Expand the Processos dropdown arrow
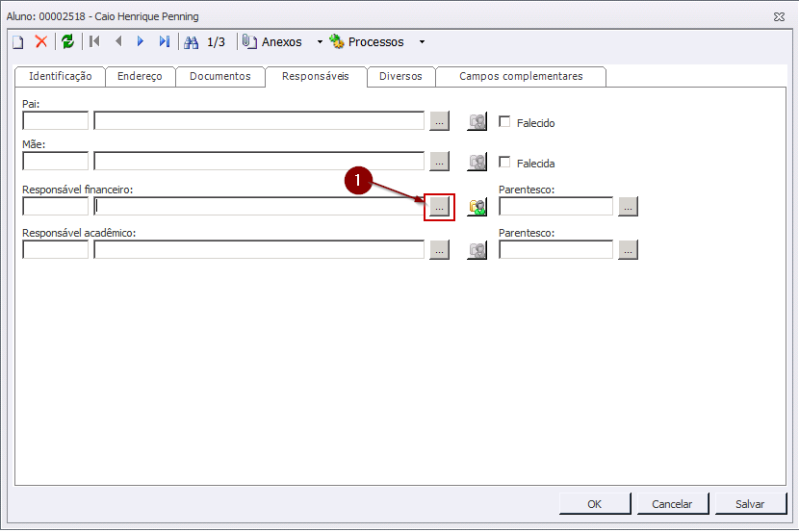Image resolution: width=799 pixels, height=532 pixels. pos(422,42)
